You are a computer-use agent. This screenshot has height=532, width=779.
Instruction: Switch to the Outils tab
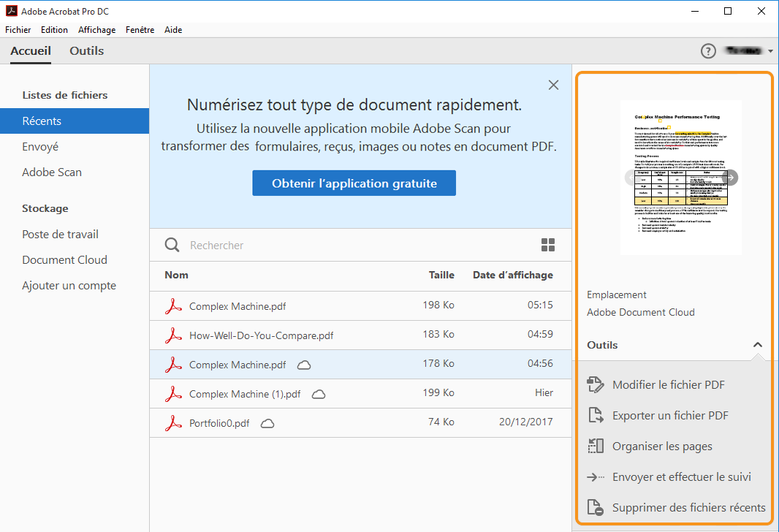click(x=86, y=51)
